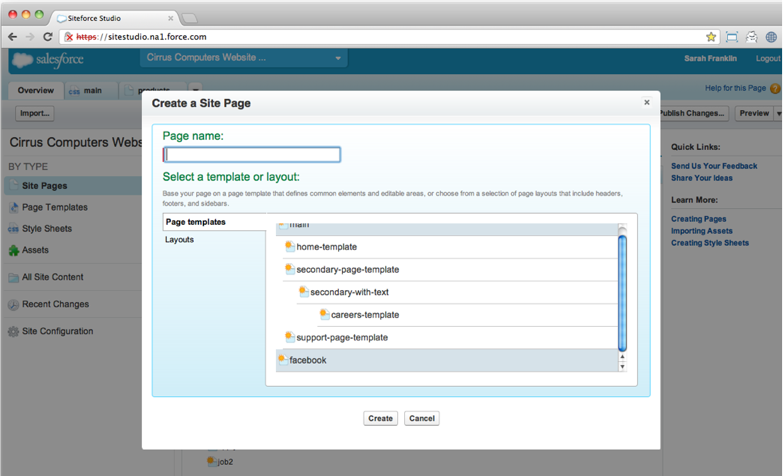This screenshot has height=476, width=783.
Task: Switch to the main css tab
Action: (91, 90)
